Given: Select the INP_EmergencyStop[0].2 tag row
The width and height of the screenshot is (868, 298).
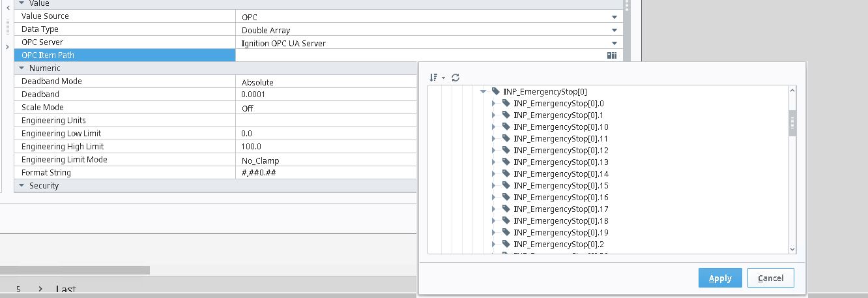Looking at the screenshot, I should [558, 245].
